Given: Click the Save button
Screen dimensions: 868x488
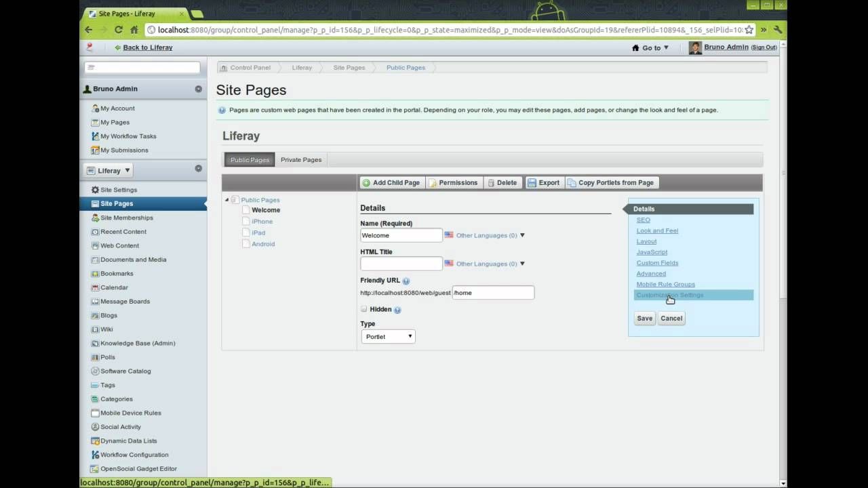Looking at the screenshot, I should 644,318.
